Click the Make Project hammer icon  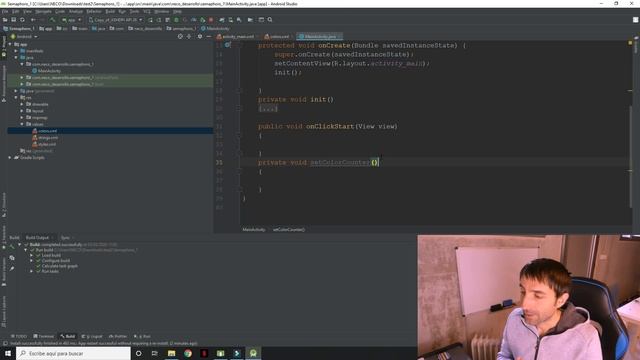click(52, 20)
